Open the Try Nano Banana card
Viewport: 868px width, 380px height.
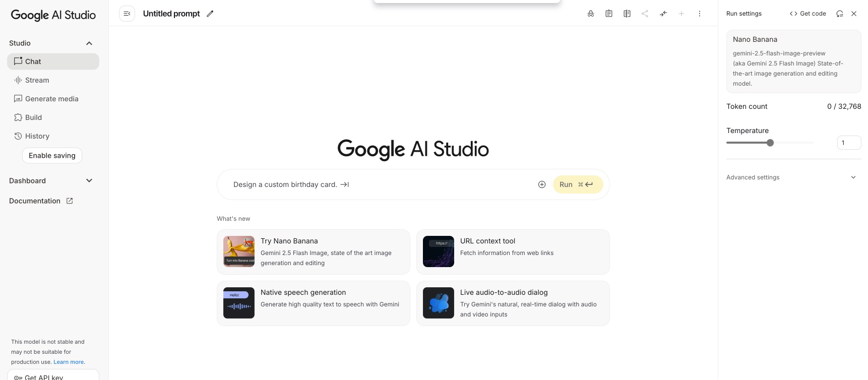(314, 252)
